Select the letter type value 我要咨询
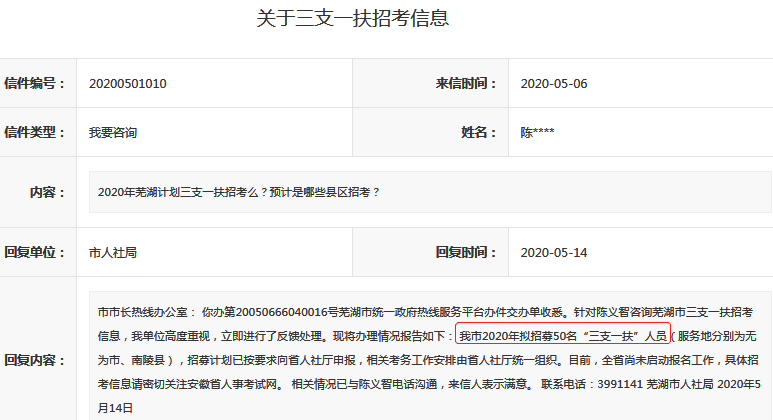Image resolution: width=773 pixels, height=420 pixels. tap(113, 132)
